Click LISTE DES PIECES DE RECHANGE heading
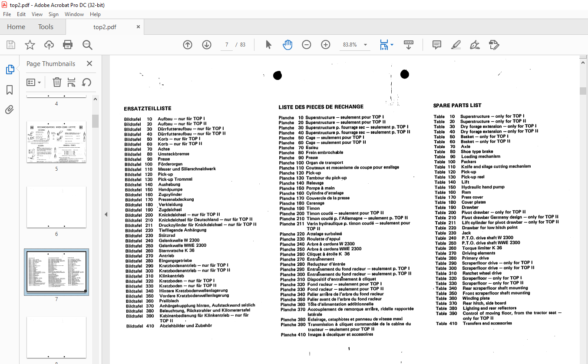Viewport: 588px width, 364px height. (321, 107)
